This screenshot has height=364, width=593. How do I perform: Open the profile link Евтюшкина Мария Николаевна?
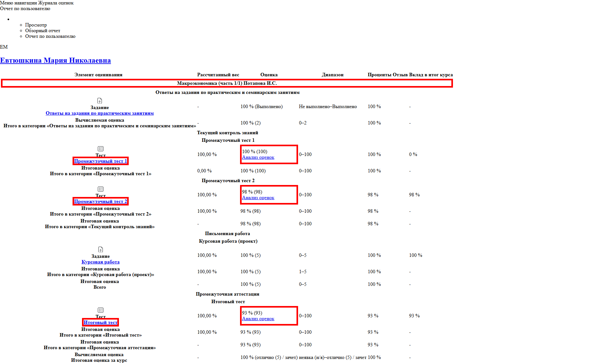(56, 61)
